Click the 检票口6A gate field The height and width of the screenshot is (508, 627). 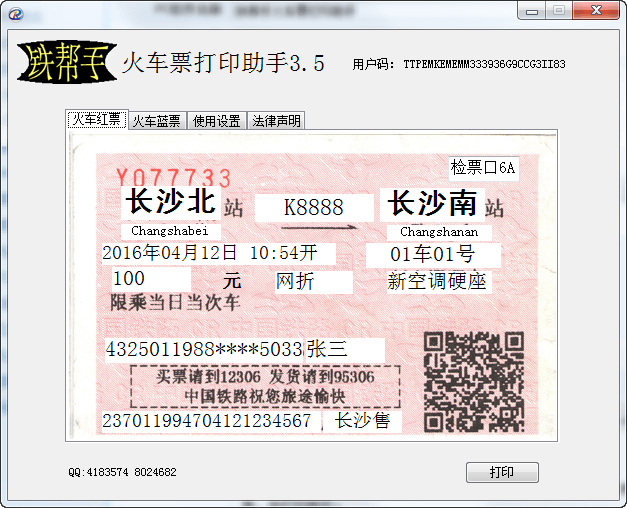[x=483, y=167]
